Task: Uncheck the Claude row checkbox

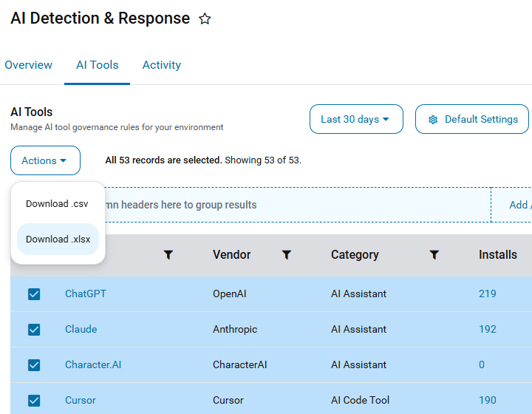Action: pyautogui.click(x=34, y=330)
